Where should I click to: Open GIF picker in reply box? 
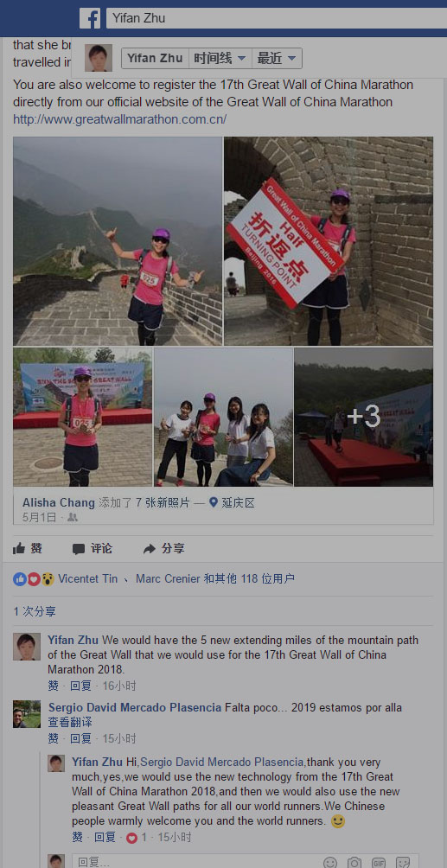point(379,863)
